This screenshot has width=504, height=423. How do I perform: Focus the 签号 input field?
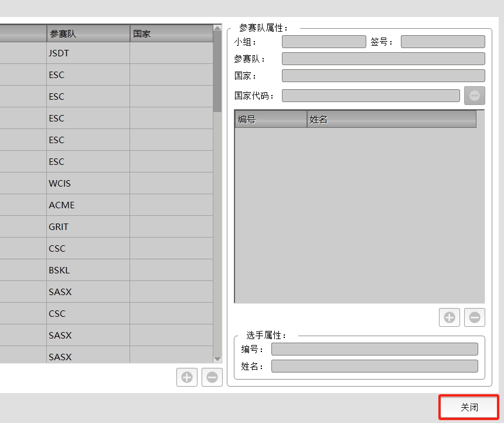442,42
